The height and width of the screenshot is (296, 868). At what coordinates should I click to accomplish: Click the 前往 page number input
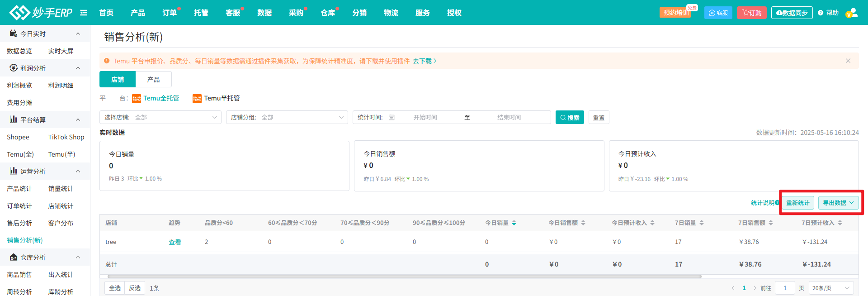785,288
